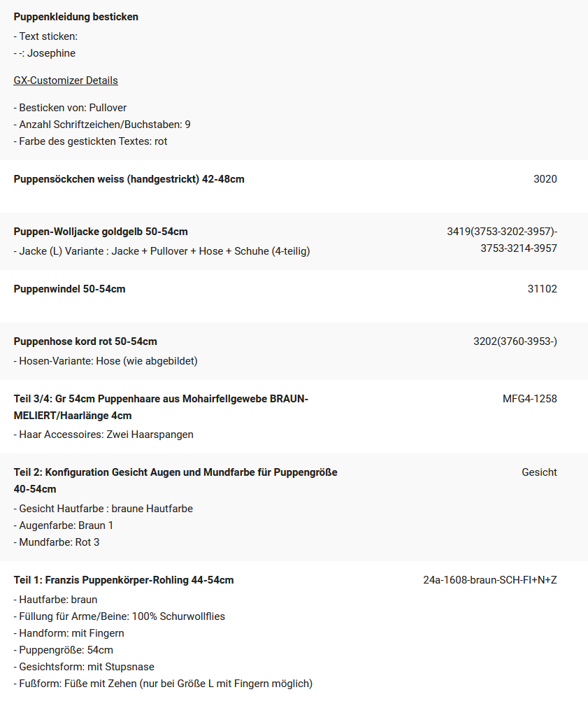Select Teil 3/4 Puppenhaare Mohairfellgewebe title
Image resolution: width=588 pixels, height=706 pixels.
(161, 407)
